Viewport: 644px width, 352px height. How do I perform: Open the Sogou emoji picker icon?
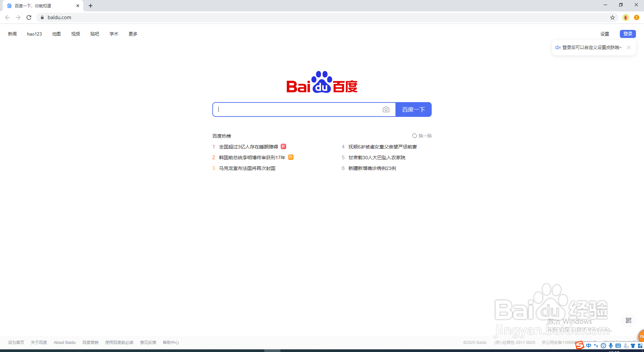click(x=603, y=346)
